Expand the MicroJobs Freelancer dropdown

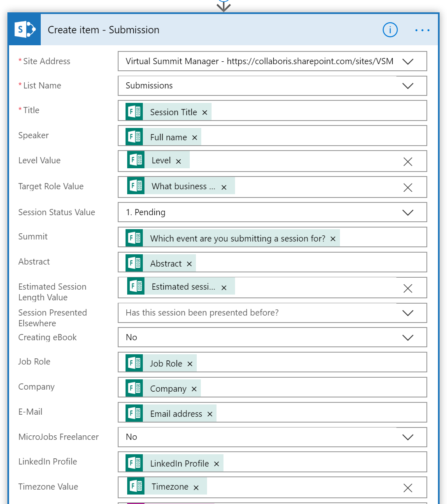pyautogui.click(x=408, y=437)
